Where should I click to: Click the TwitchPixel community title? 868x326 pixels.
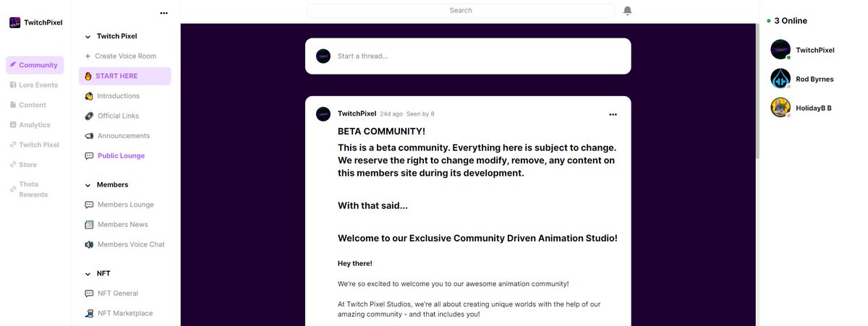(43, 22)
